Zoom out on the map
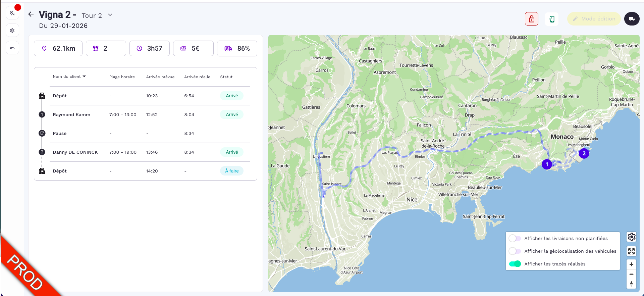This screenshot has height=296, width=644. [631, 274]
